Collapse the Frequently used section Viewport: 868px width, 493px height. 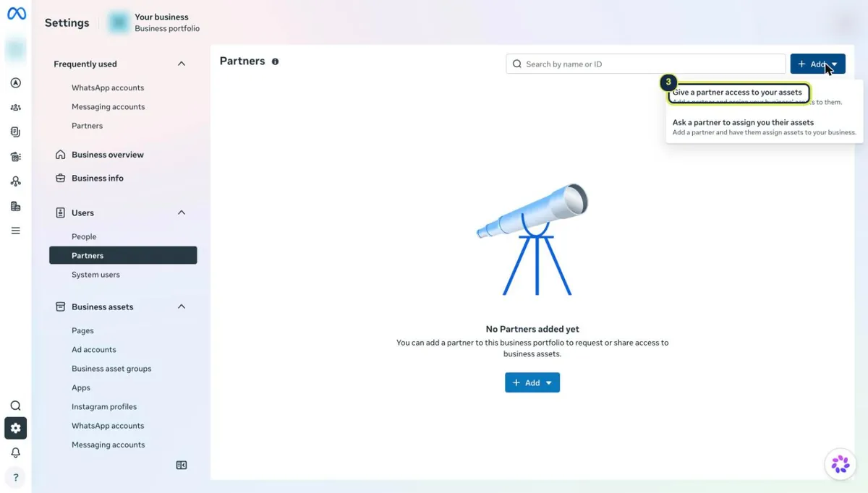[182, 64]
